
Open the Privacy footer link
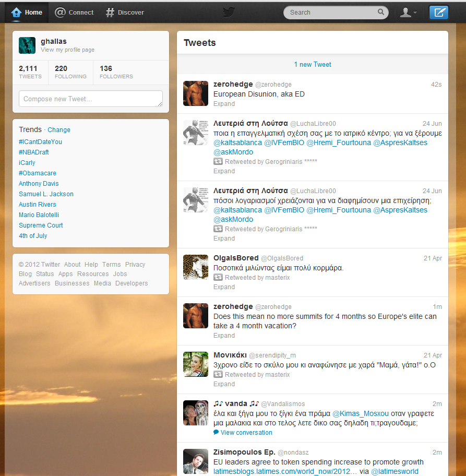pyautogui.click(x=135, y=265)
